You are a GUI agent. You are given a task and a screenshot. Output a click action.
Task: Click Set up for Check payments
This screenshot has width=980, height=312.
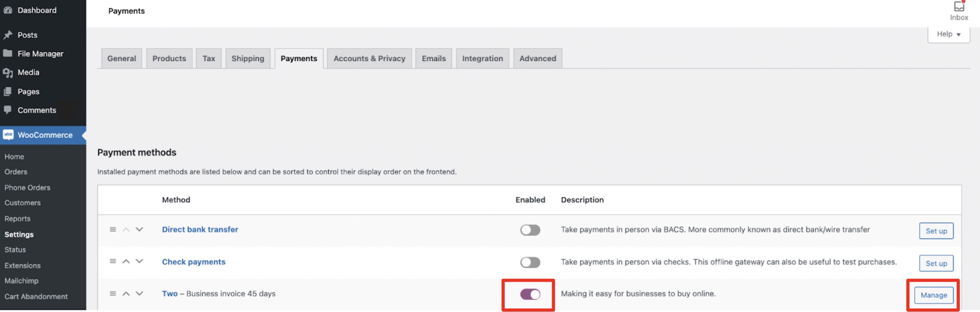936,263
